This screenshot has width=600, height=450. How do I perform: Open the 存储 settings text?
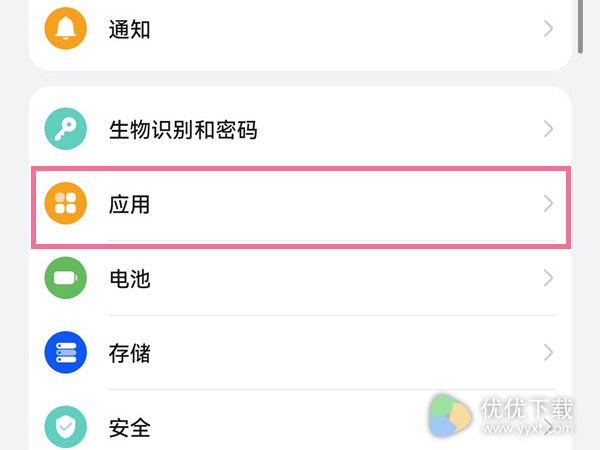(129, 353)
